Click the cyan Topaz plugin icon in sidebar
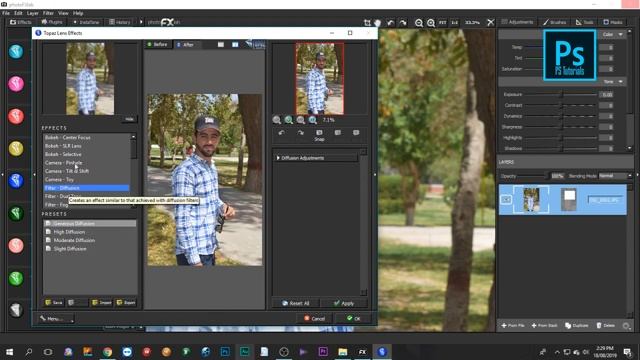Image resolution: width=640 pixels, height=360 pixels. point(16,51)
